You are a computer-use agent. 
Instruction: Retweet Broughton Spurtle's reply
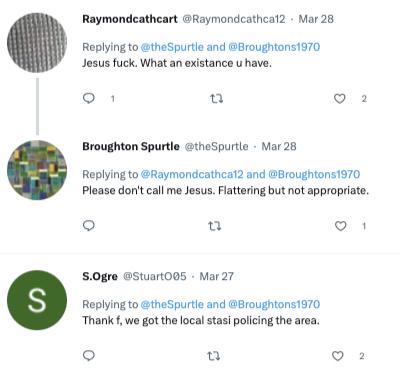click(214, 227)
